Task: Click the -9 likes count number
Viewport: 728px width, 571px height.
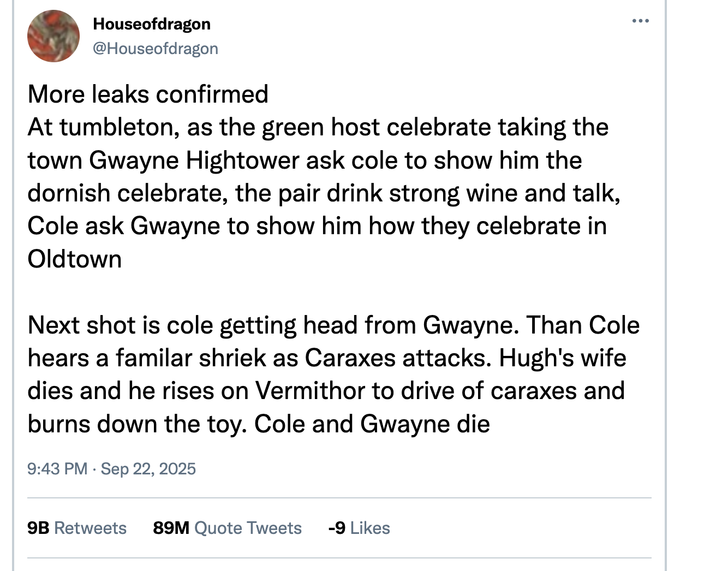Action: (x=337, y=528)
